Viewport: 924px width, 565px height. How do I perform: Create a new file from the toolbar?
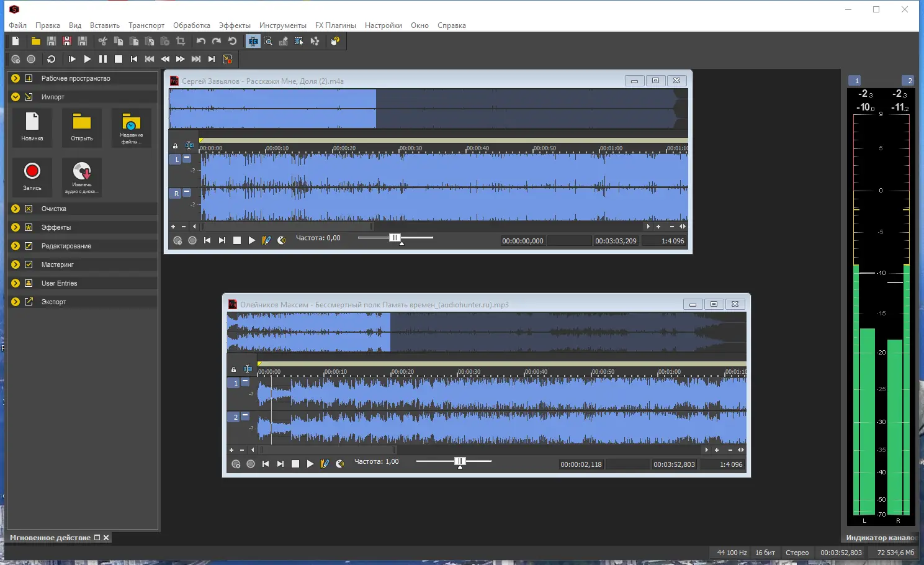[x=16, y=41]
